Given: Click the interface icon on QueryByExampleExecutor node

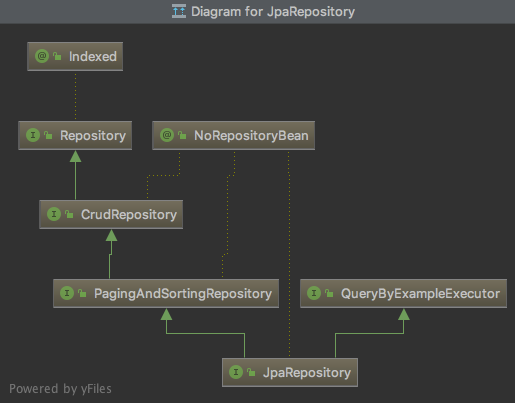Looking at the screenshot, I should pos(314,293).
